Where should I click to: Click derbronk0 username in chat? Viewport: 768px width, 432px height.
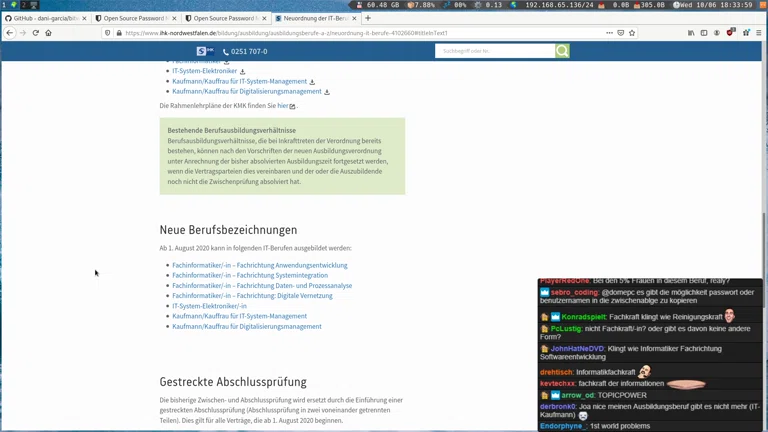coord(558,407)
